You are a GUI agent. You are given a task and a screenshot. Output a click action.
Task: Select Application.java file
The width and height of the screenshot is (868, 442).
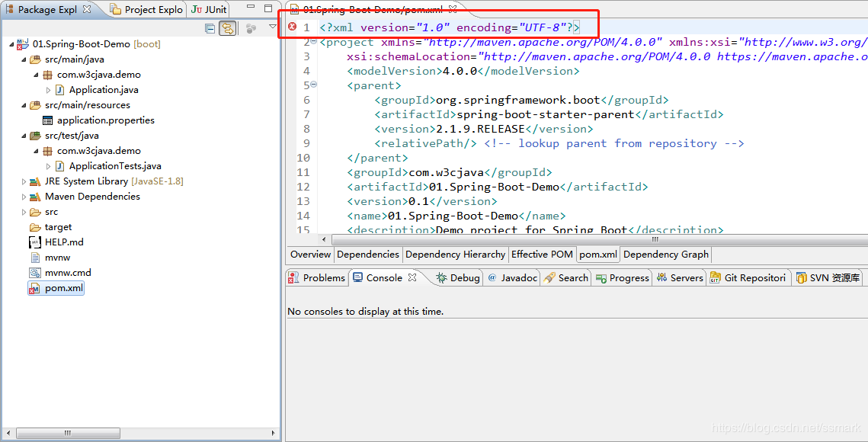tap(104, 90)
